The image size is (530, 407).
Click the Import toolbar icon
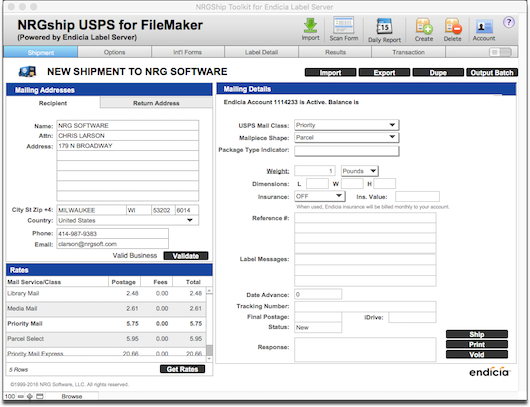[x=310, y=29]
